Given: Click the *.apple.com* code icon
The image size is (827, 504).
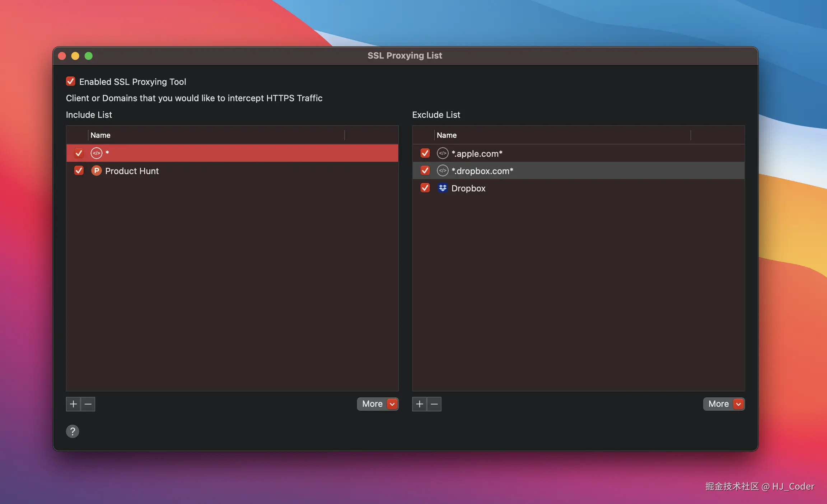Looking at the screenshot, I should click(442, 153).
